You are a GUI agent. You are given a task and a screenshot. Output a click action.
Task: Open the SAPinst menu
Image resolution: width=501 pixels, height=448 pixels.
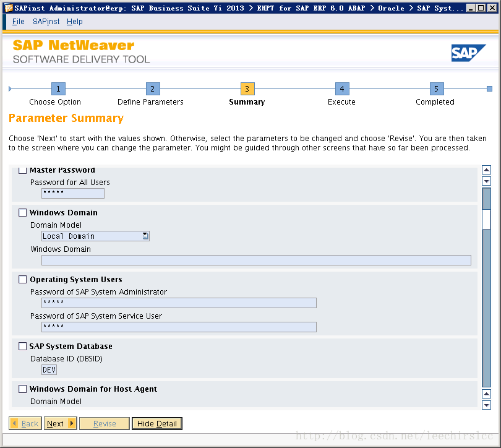tap(46, 22)
